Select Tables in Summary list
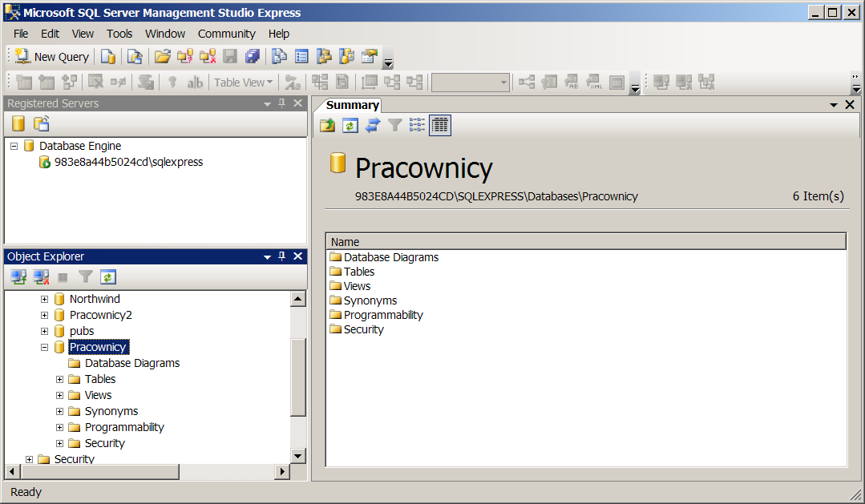The width and height of the screenshot is (865, 504). coord(358,272)
